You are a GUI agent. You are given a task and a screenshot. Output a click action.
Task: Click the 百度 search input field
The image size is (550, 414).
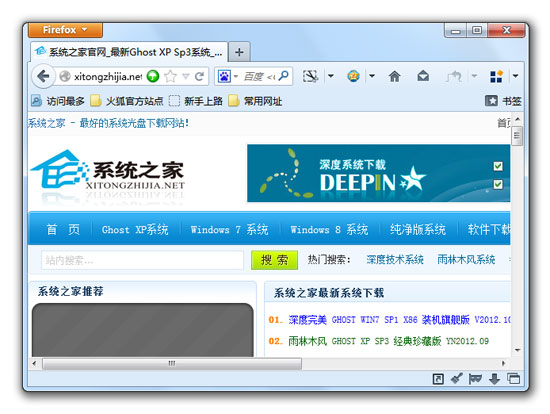pos(259,76)
